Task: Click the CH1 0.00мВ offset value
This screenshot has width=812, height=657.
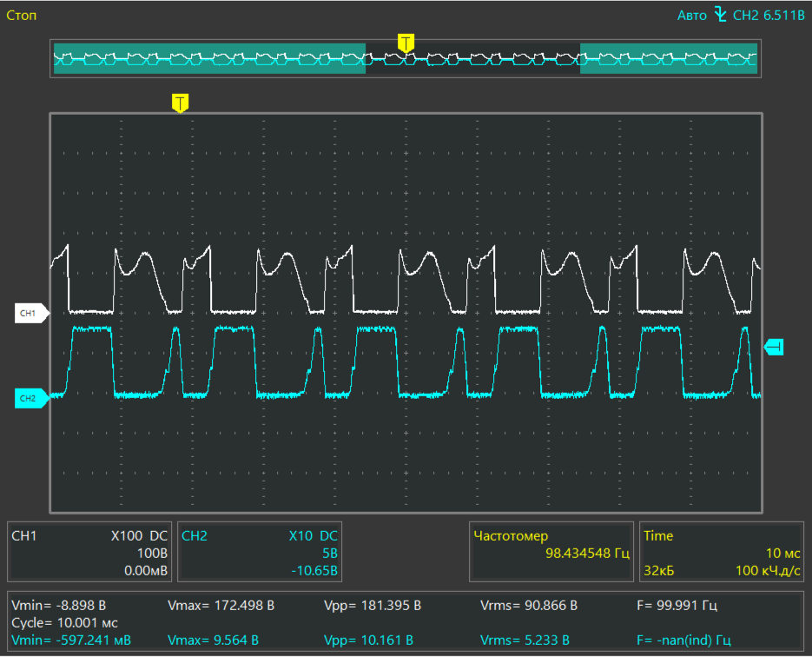Action: pos(146,570)
